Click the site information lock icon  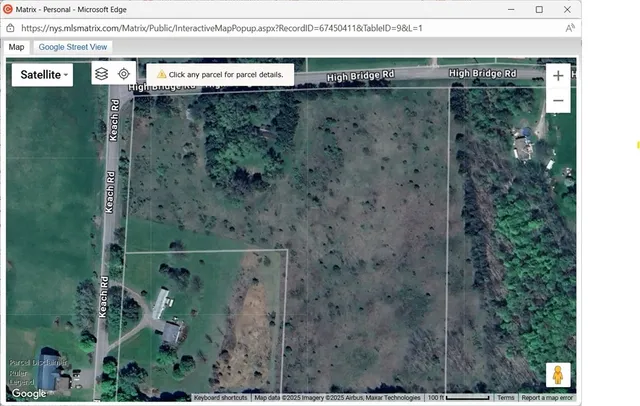pyautogui.click(x=13, y=29)
